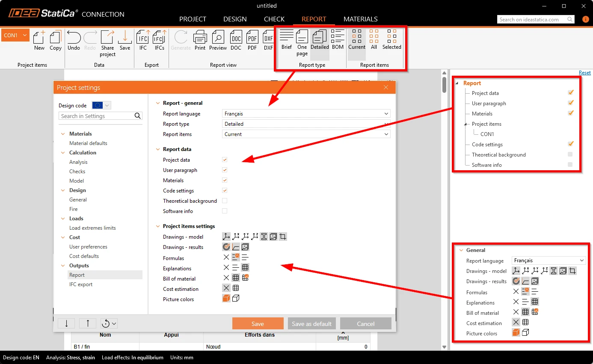Click the Save button in dialog
Viewport: 593px width, 364px height.
click(258, 323)
